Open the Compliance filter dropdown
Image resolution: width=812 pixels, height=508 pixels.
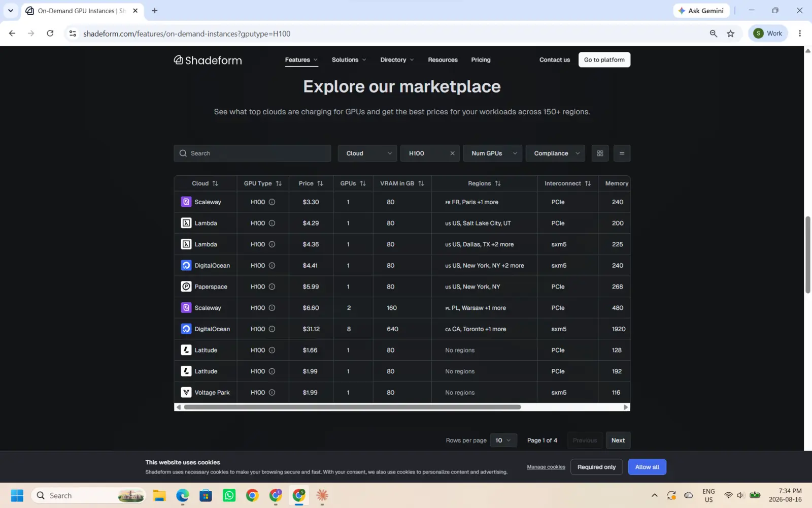tap(555, 153)
